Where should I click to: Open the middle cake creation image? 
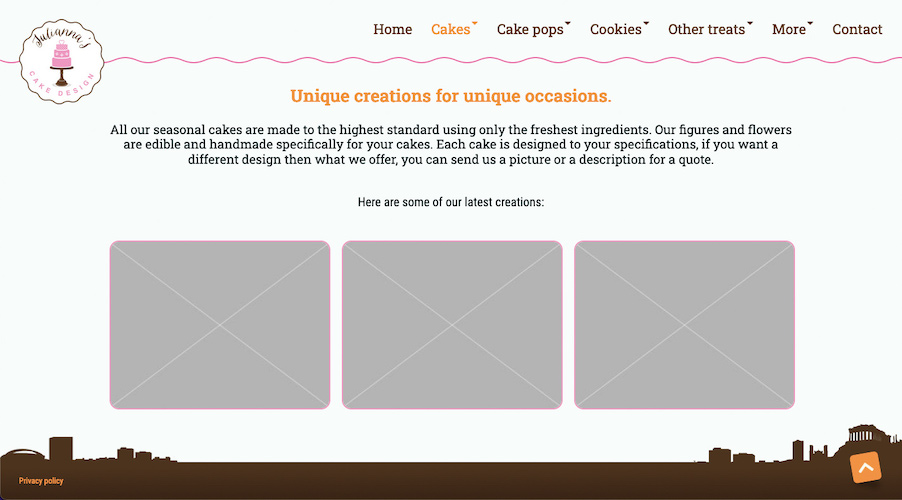(452, 325)
